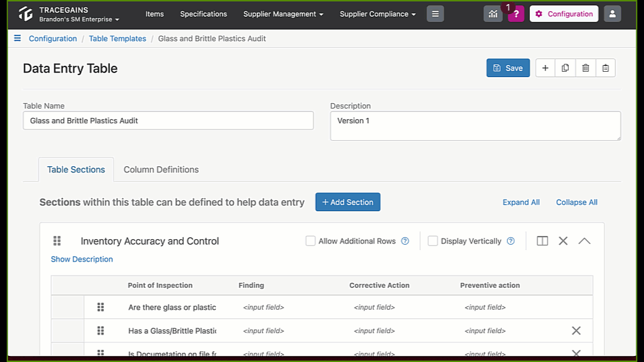
Task: Add a new table with plus icon
Action: click(545, 68)
